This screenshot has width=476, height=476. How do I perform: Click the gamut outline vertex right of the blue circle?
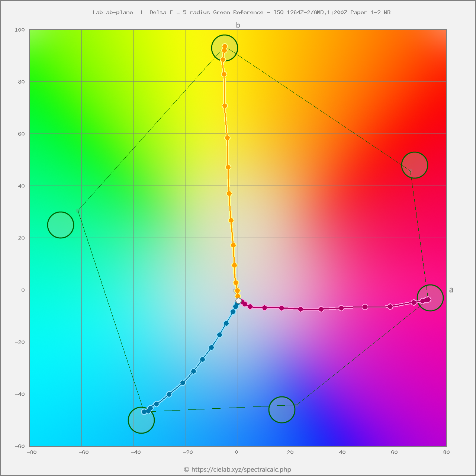(x=297, y=405)
